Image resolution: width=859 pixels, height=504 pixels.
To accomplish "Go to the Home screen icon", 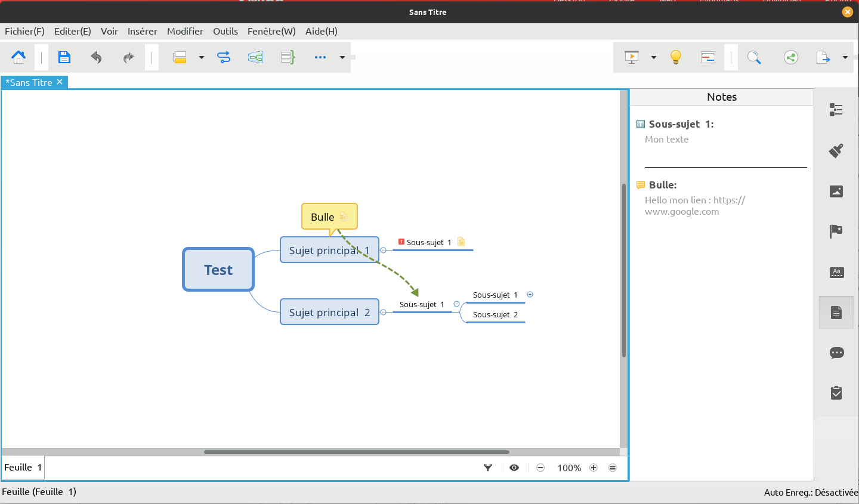I will [x=18, y=57].
